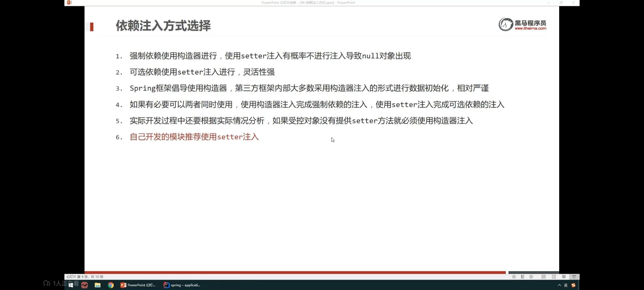Viewport: 644px width, 290px height.
Task: Click item 2 about 可选依赖使用setter注入
Action: click(x=202, y=72)
